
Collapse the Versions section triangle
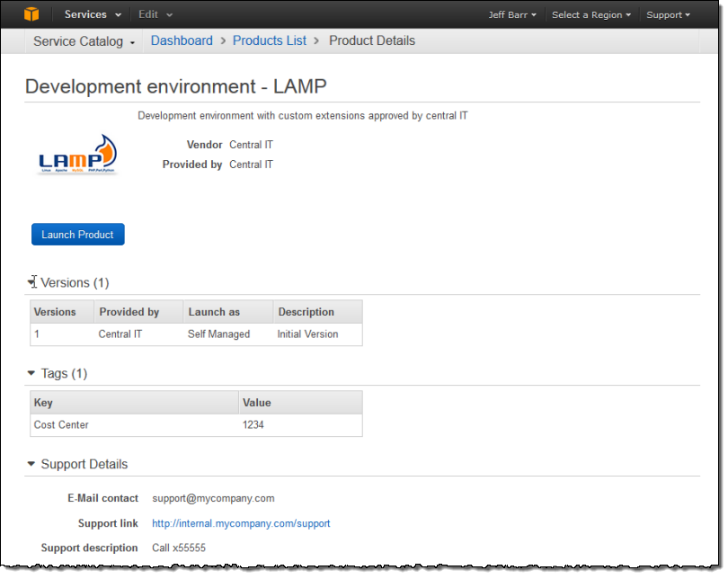(32, 282)
